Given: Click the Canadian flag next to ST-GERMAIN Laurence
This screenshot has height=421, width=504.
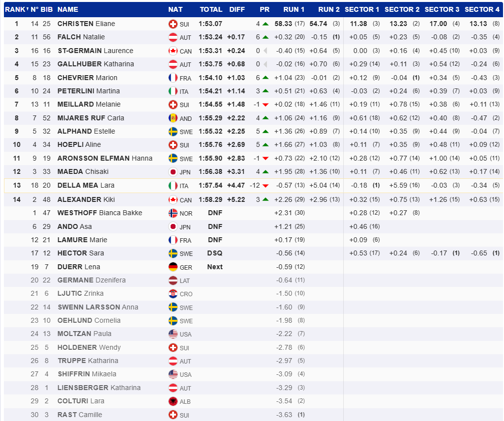Looking at the screenshot, I should tap(173, 51).
